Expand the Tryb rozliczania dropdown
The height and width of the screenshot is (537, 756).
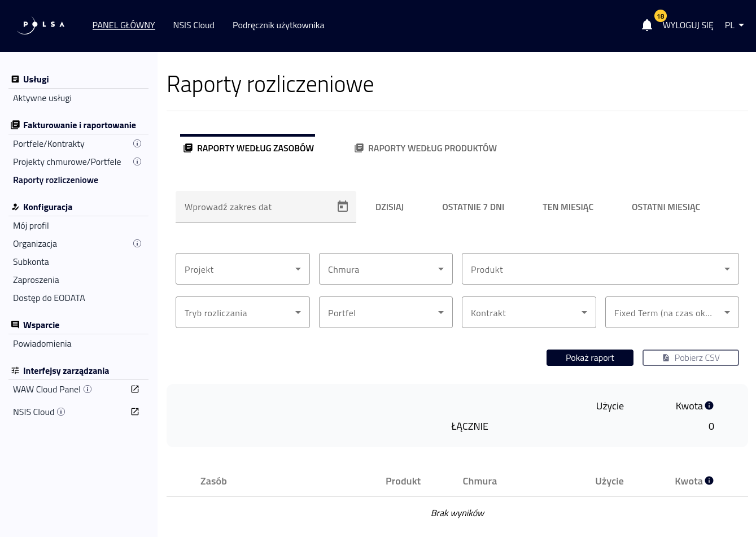click(242, 312)
